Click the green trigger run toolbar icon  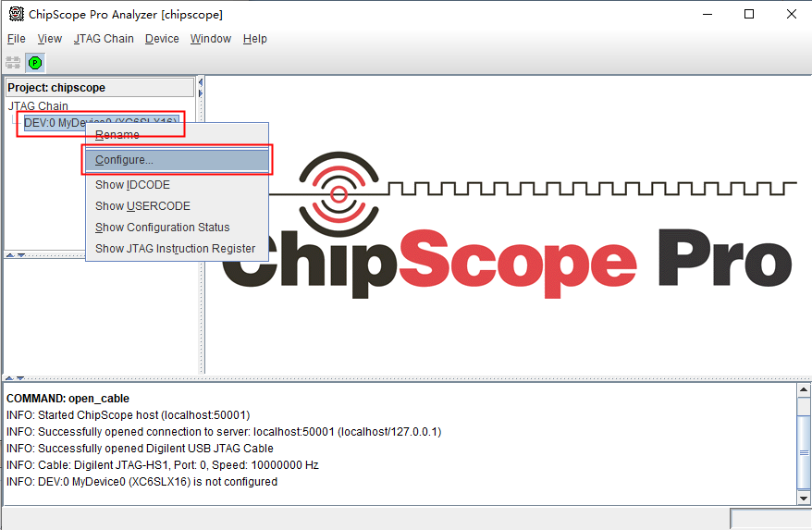pyautogui.click(x=35, y=63)
